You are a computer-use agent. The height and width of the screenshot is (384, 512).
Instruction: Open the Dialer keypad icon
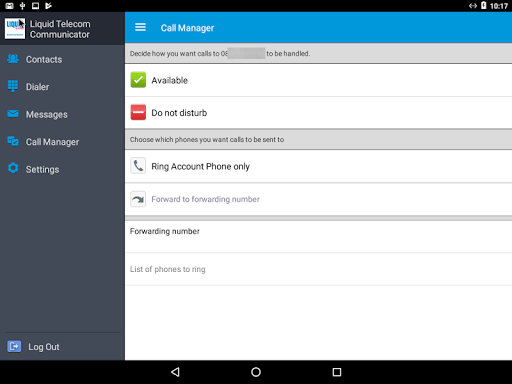[x=13, y=86]
